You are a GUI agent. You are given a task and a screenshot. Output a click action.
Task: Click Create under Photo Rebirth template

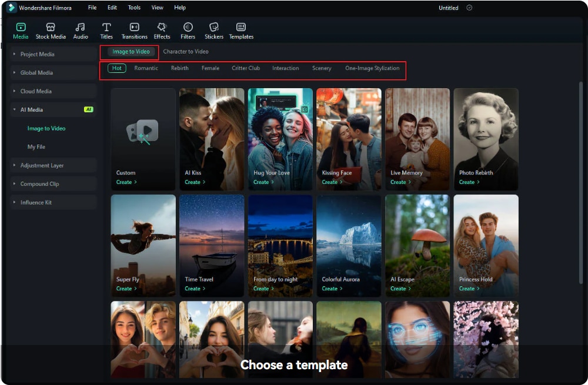tap(469, 182)
